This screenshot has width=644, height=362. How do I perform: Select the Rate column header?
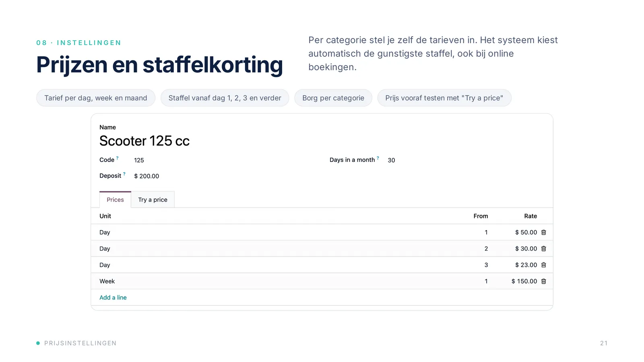530,216
